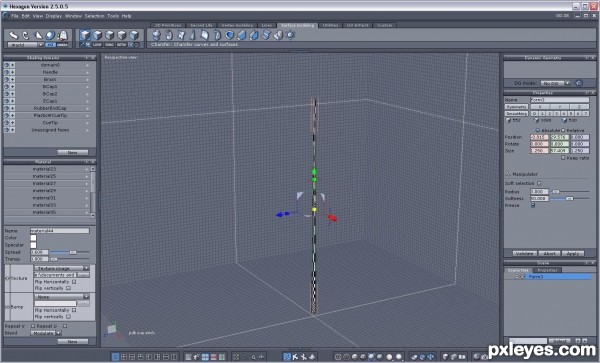Click the eye icon next to Handle domain

click(x=7, y=72)
